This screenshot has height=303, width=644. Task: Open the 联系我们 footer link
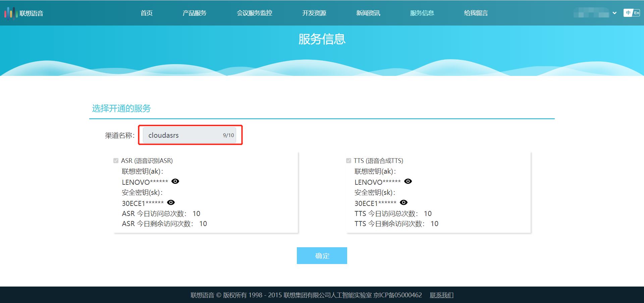click(x=442, y=295)
